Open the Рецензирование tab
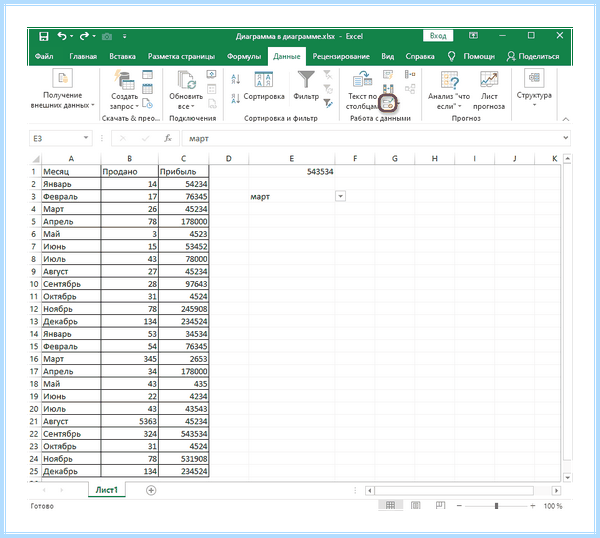 341,57
